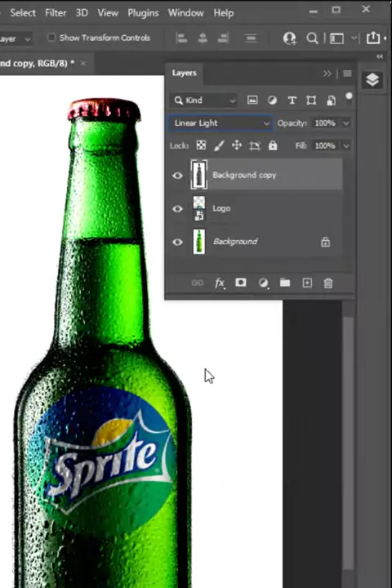Click the Search magnifier icon

pos(312,38)
